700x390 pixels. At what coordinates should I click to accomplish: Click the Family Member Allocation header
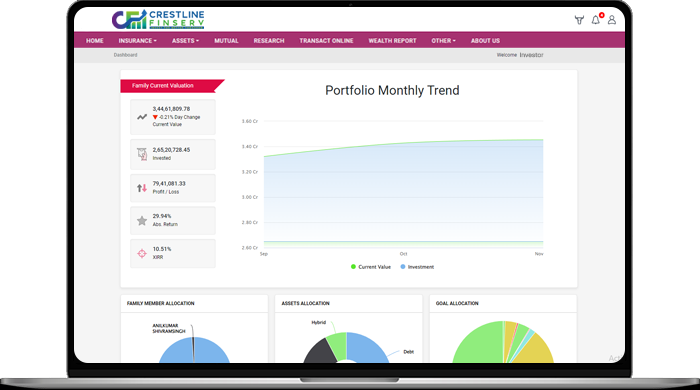[x=161, y=303]
